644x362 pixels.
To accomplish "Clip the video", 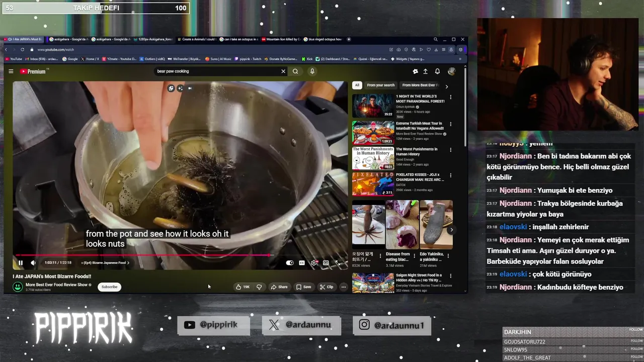I will 327,287.
